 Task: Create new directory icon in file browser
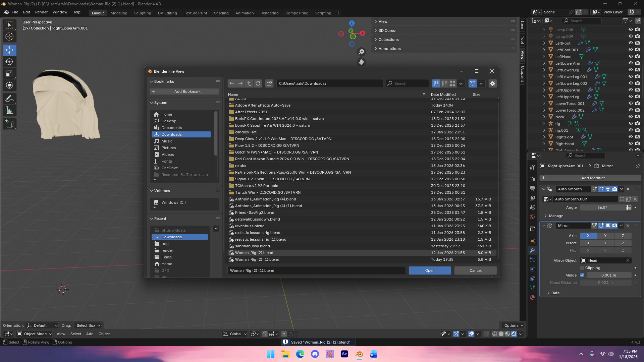(269, 83)
